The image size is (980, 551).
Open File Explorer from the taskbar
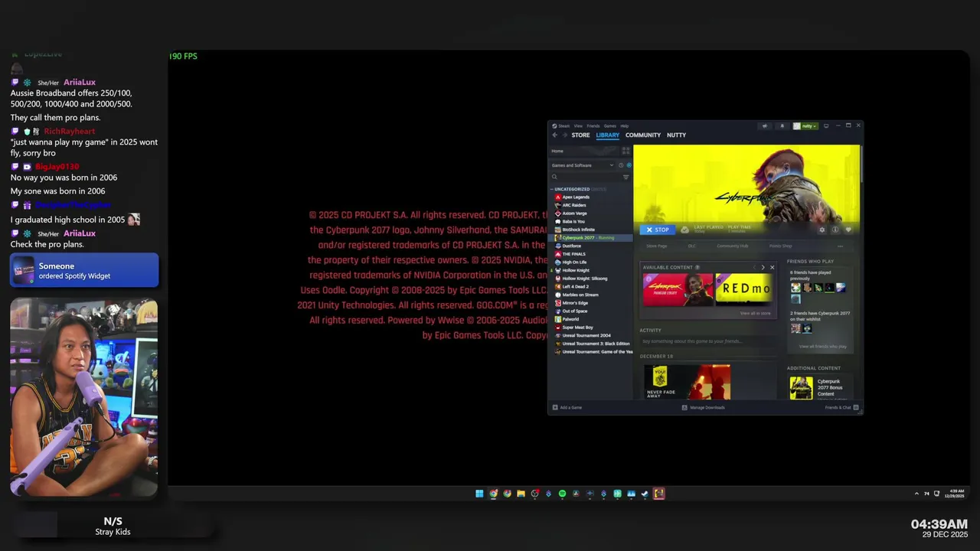[x=521, y=494]
